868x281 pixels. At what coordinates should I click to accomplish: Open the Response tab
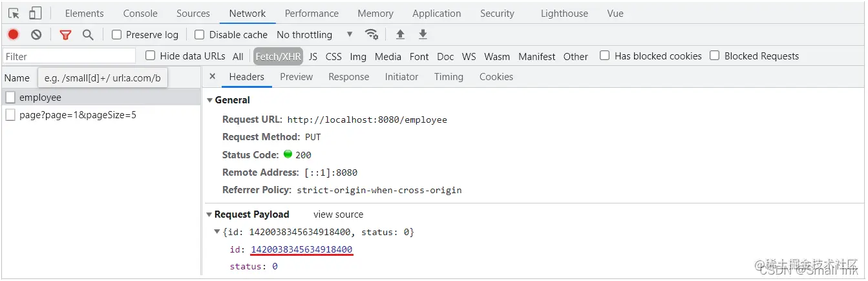coord(348,76)
